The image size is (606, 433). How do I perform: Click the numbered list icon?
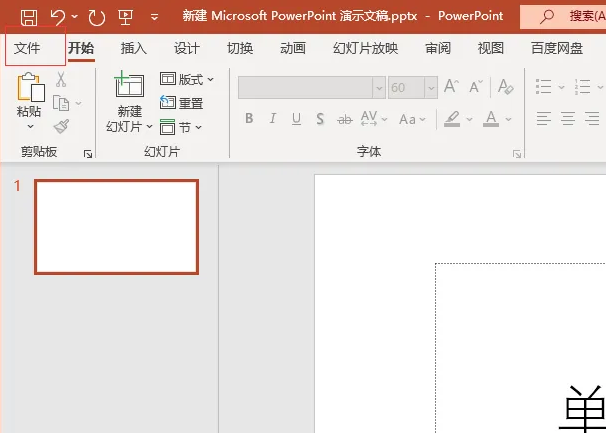pos(582,87)
